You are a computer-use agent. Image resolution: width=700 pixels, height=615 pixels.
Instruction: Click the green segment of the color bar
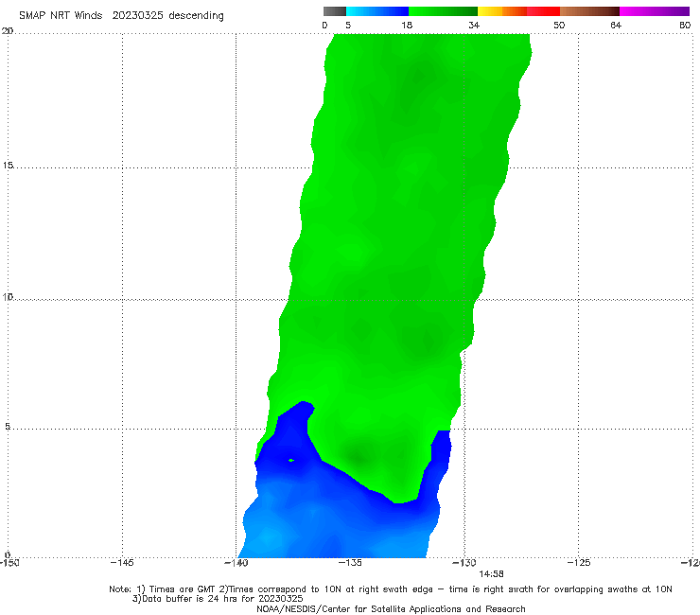(443, 11)
